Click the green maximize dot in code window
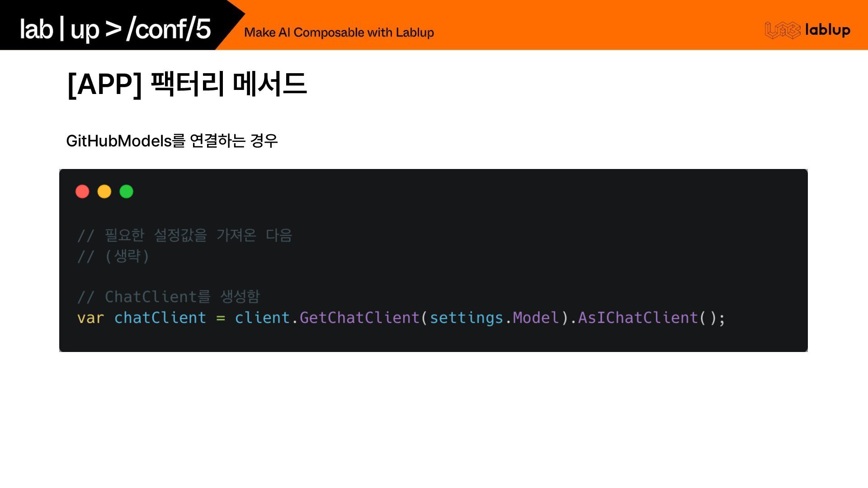 pos(127,192)
